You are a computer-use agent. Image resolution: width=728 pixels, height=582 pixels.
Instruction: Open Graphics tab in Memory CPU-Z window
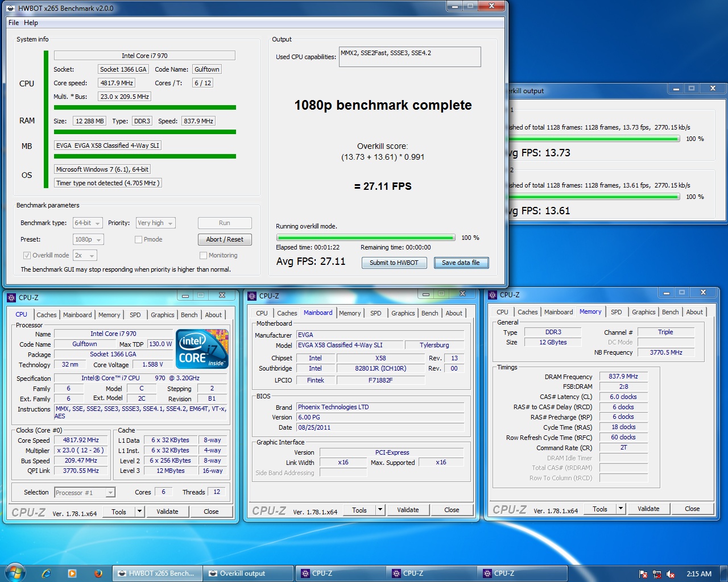pos(644,312)
